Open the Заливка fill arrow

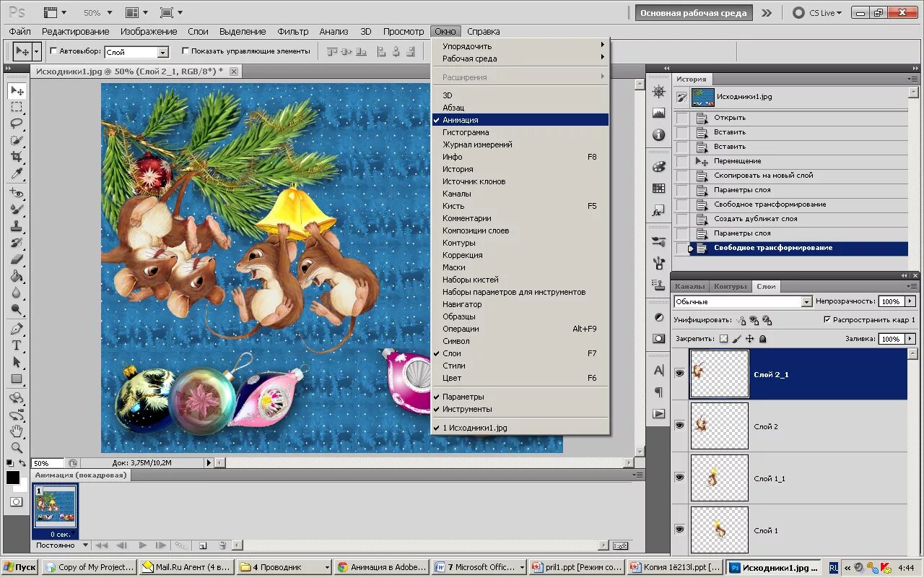click(910, 339)
